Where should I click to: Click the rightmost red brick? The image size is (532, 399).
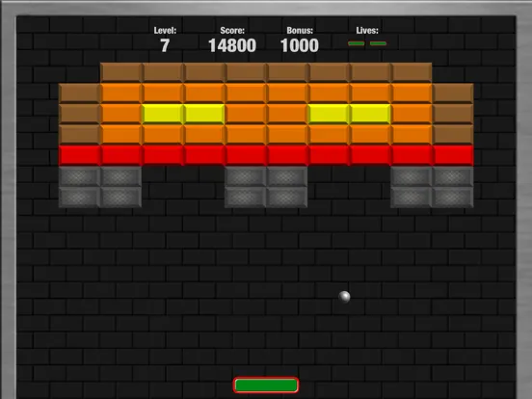[453, 155]
